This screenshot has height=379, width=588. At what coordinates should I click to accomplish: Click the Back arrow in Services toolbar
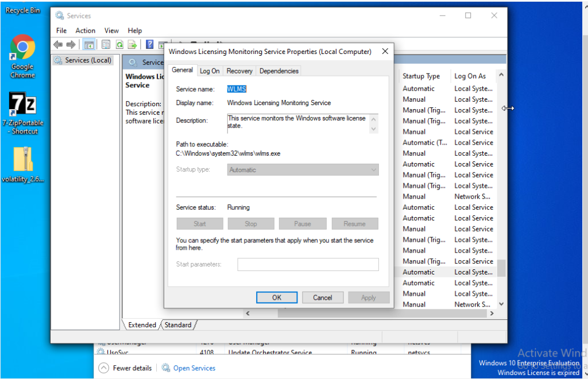(x=58, y=45)
